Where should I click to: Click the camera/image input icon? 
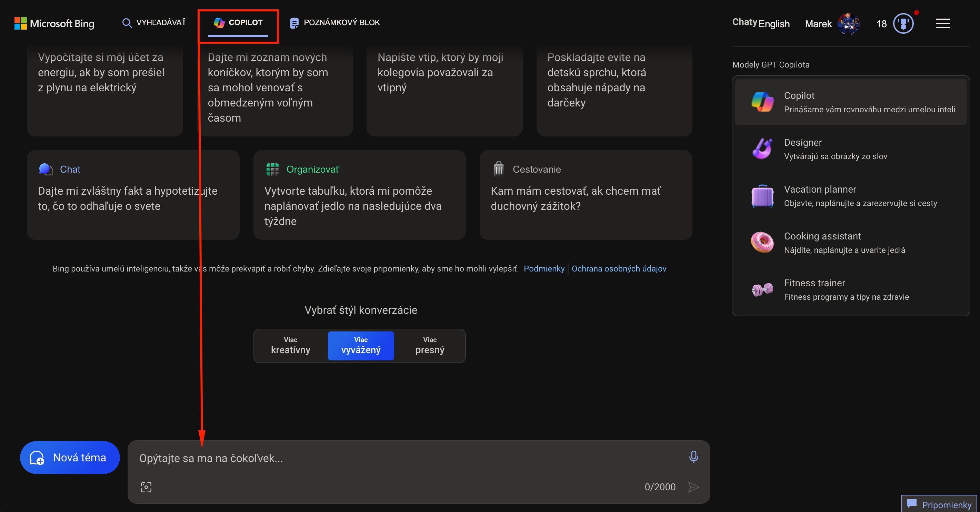click(146, 488)
